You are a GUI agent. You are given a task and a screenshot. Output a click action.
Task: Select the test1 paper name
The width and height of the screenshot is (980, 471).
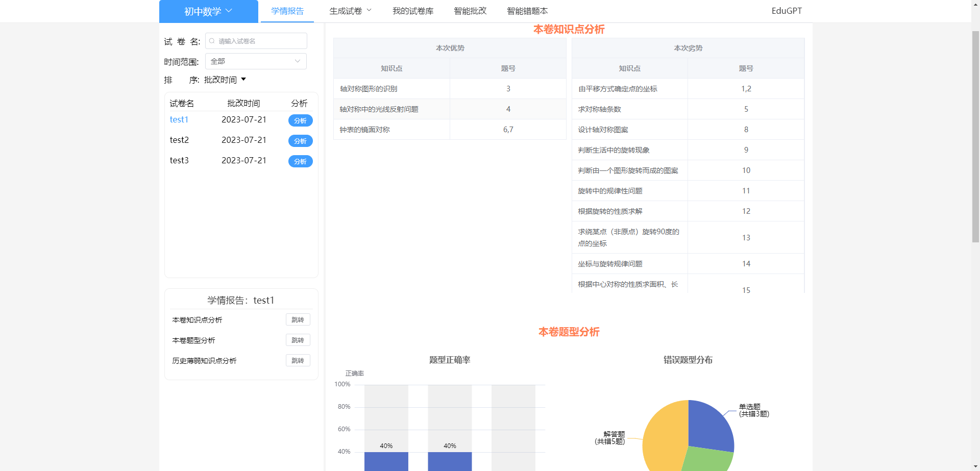[x=179, y=119]
